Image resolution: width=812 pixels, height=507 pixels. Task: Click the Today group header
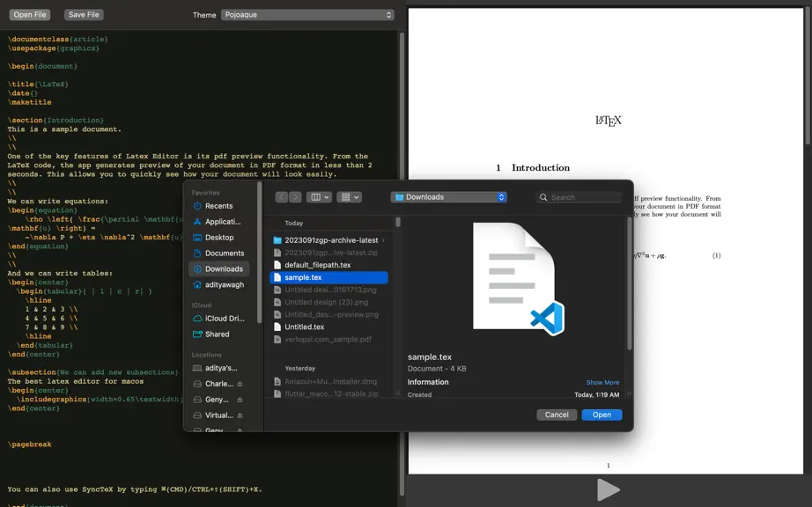click(293, 223)
